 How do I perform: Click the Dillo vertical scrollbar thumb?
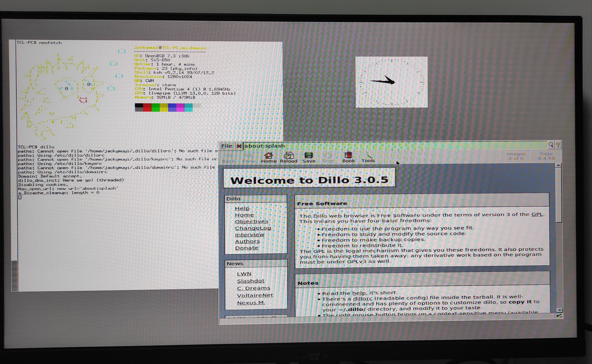(559, 195)
